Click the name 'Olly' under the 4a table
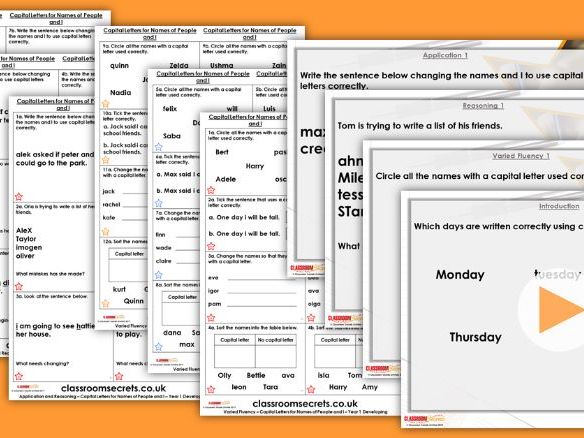The height and width of the screenshot is (438, 584). 224,375
